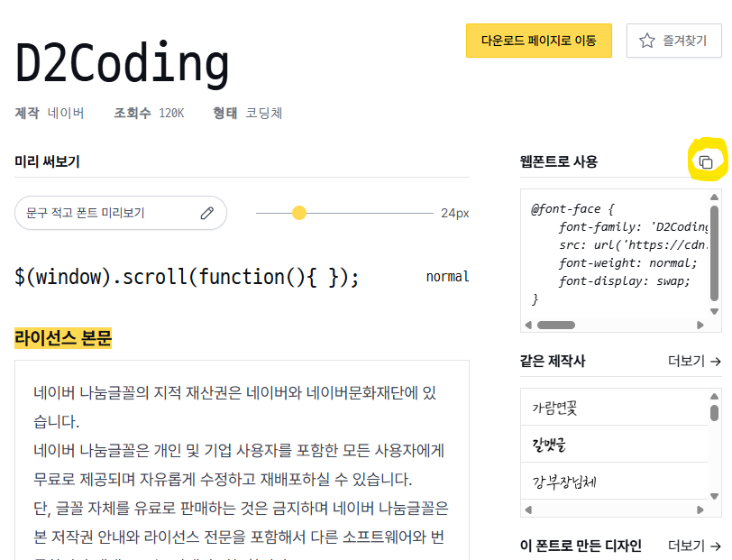This screenshot has height=560, width=732.
Task: Click the left arrow of the font list horizontal scrollbar
Action: pos(528,510)
